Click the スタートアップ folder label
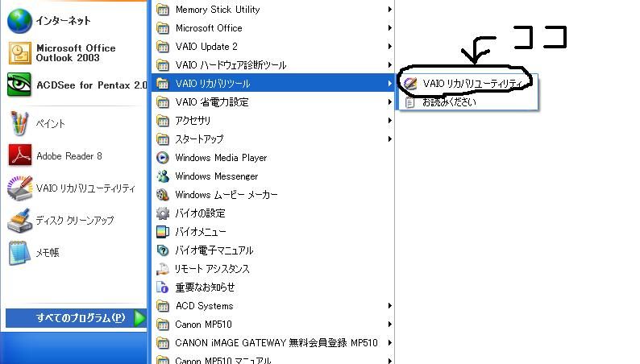 coord(199,139)
